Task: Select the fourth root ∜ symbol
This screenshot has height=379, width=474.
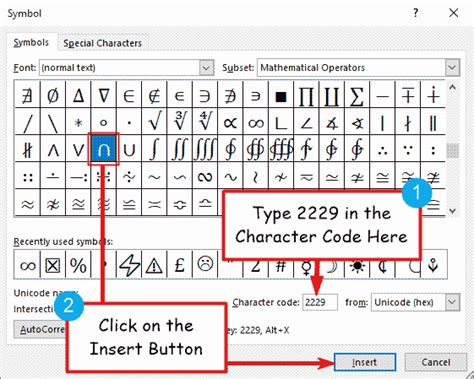Action: pos(205,122)
